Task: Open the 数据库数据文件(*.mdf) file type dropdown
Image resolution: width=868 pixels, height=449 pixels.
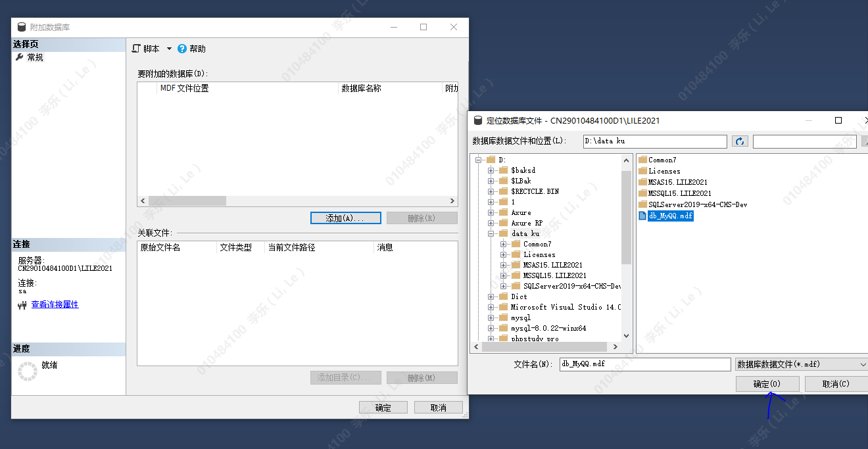Action: (x=802, y=364)
